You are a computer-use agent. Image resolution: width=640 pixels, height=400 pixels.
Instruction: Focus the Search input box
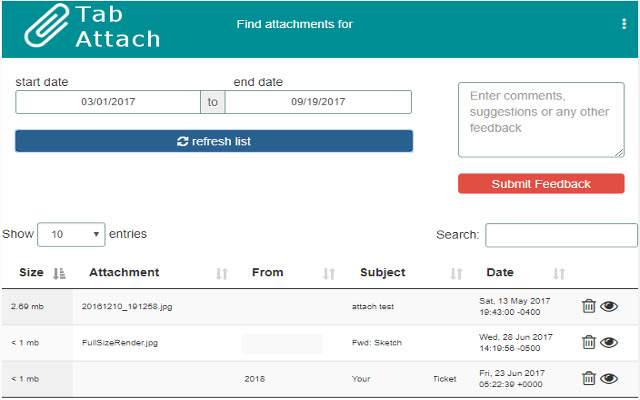click(x=561, y=235)
